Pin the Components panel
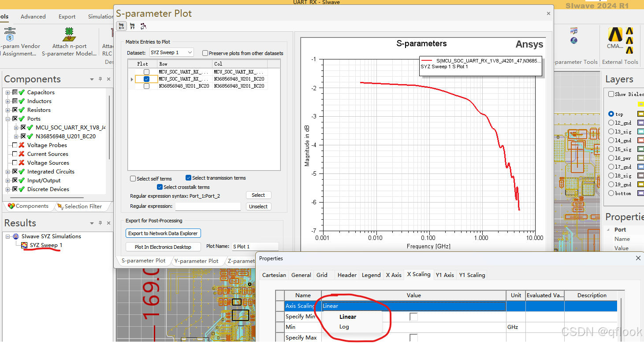 (x=101, y=79)
